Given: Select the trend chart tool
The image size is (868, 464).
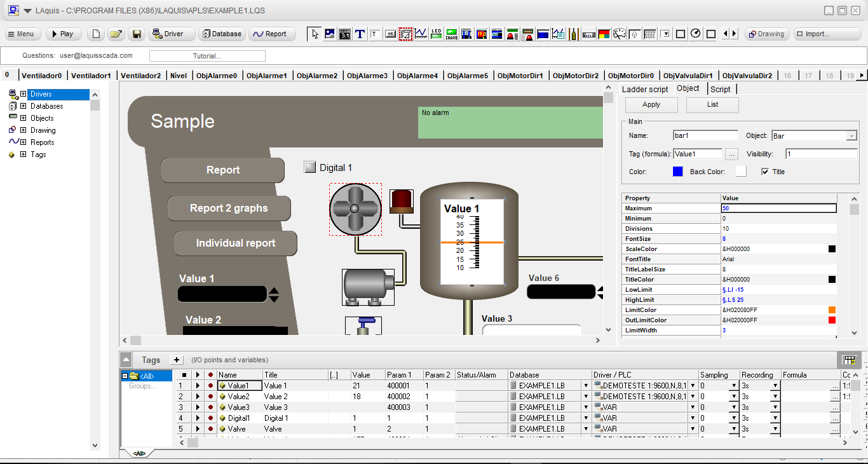Looking at the screenshot, I should (421, 34).
